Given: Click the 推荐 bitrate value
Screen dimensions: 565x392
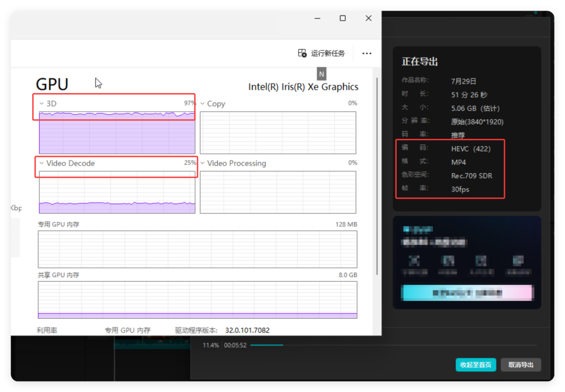Looking at the screenshot, I should pos(458,135).
